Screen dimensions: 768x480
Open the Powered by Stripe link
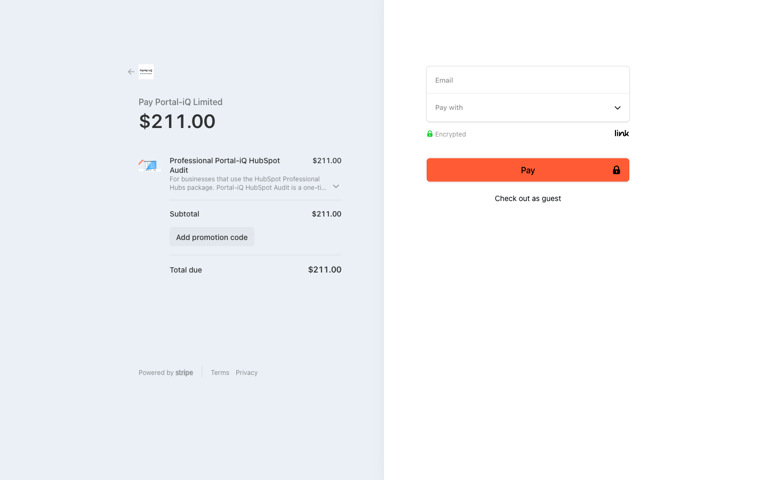click(166, 373)
